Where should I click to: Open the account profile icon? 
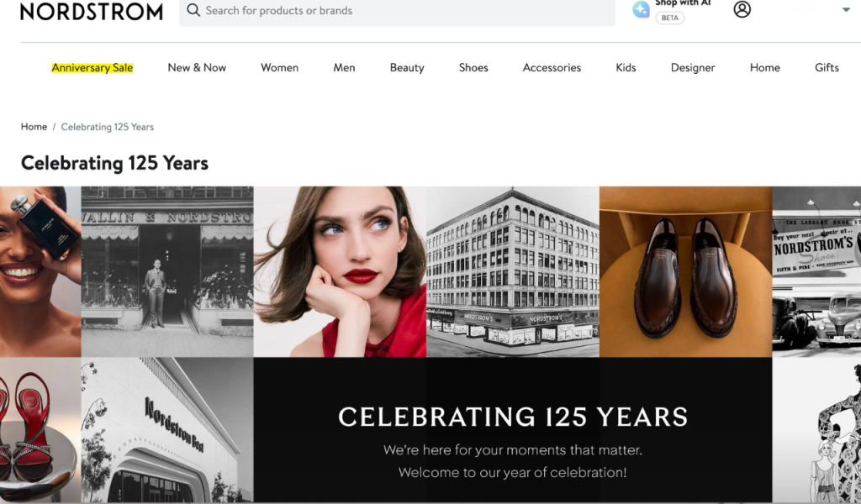pos(742,9)
